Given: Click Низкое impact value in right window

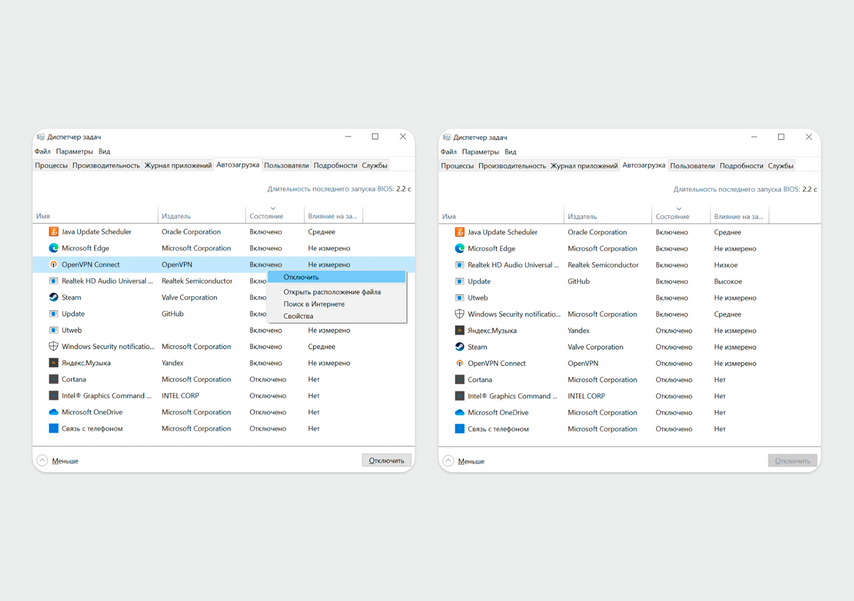Looking at the screenshot, I should 725,265.
